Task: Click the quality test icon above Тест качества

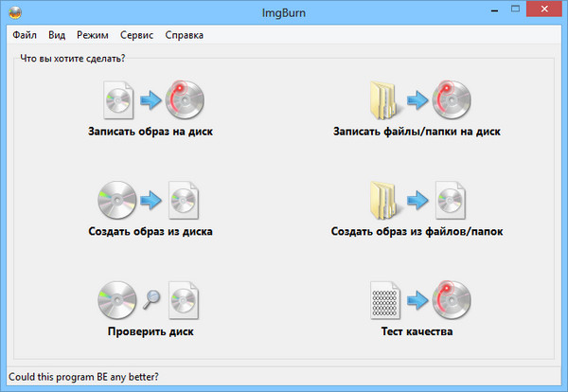Action: pyautogui.click(x=420, y=300)
